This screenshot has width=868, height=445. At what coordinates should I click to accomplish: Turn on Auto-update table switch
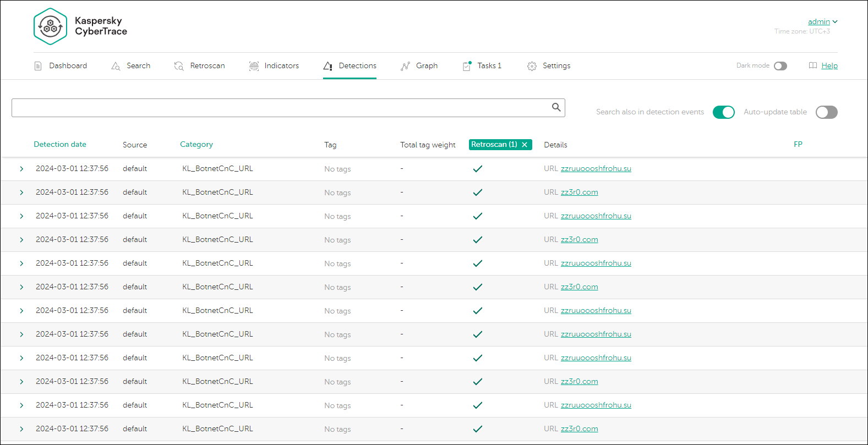pyautogui.click(x=826, y=112)
